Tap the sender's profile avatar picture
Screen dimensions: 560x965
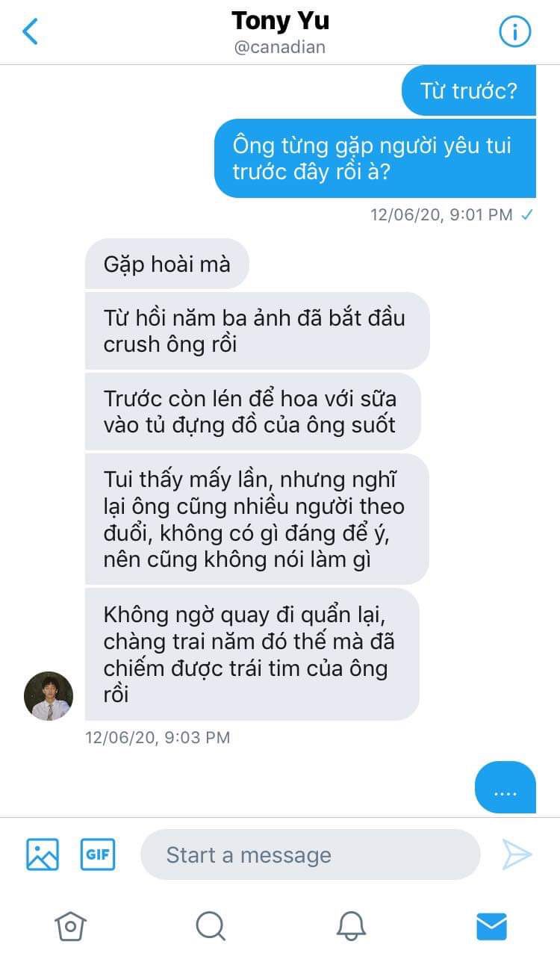pos(49,695)
